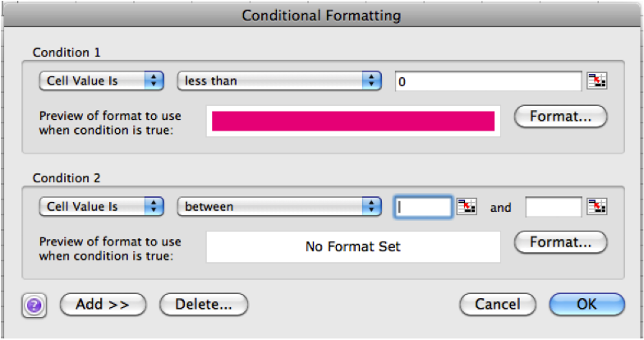
Task: Click the 'No Format Set' preview box
Action: coord(353,246)
